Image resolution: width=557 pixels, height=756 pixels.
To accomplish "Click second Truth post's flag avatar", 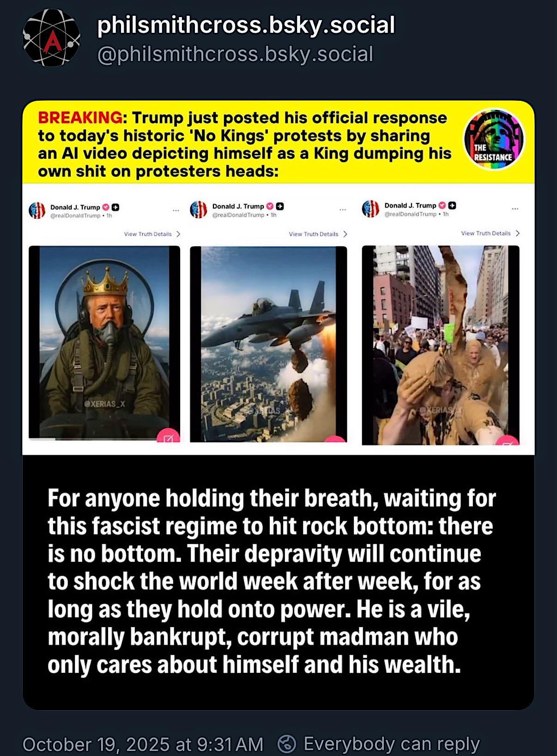I will pyautogui.click(x=199, y=209).
